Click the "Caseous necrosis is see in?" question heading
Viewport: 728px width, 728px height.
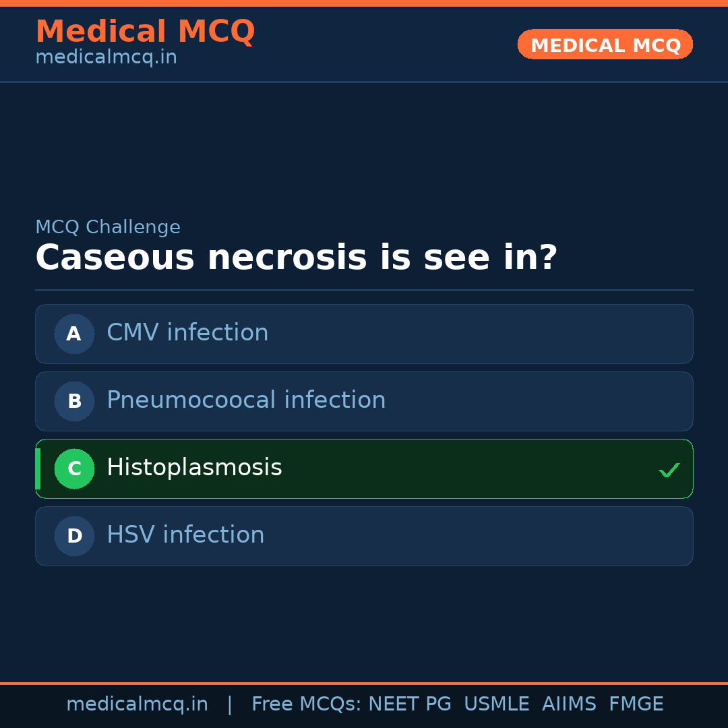296,258
